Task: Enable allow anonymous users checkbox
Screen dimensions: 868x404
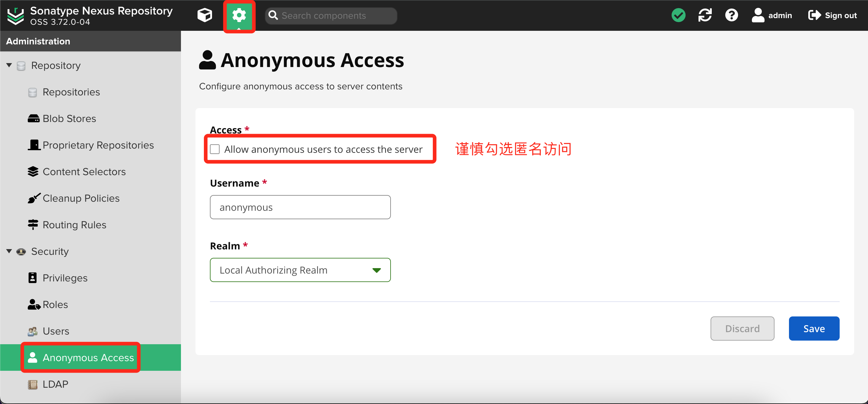Action: [215, 149]
